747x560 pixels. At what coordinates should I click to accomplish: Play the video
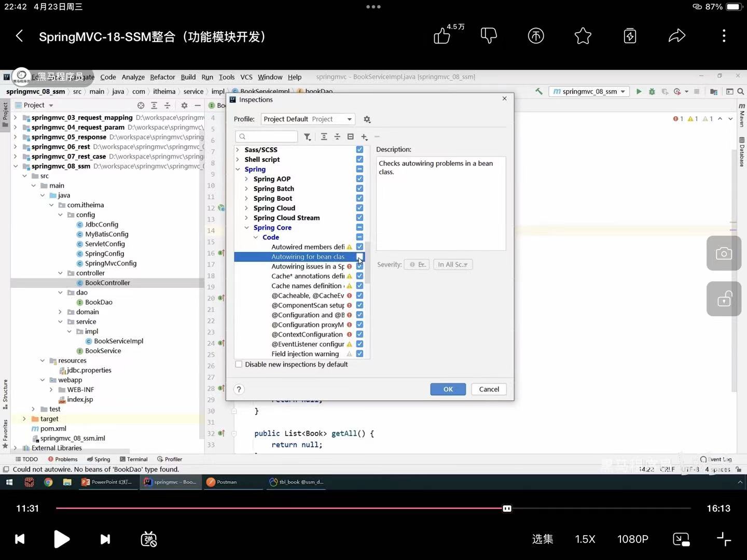tap(61, 539)
